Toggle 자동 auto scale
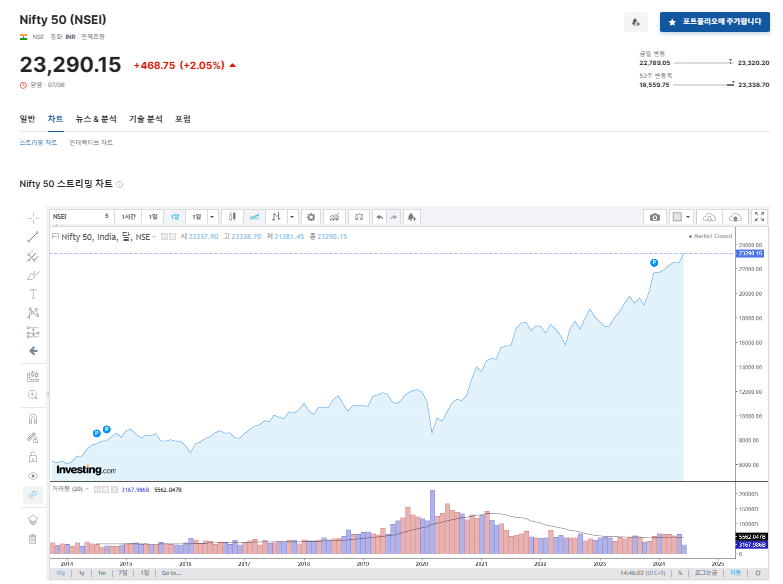Image resolution: width=783 pixels, height=584 pixels. click(735, 573)
